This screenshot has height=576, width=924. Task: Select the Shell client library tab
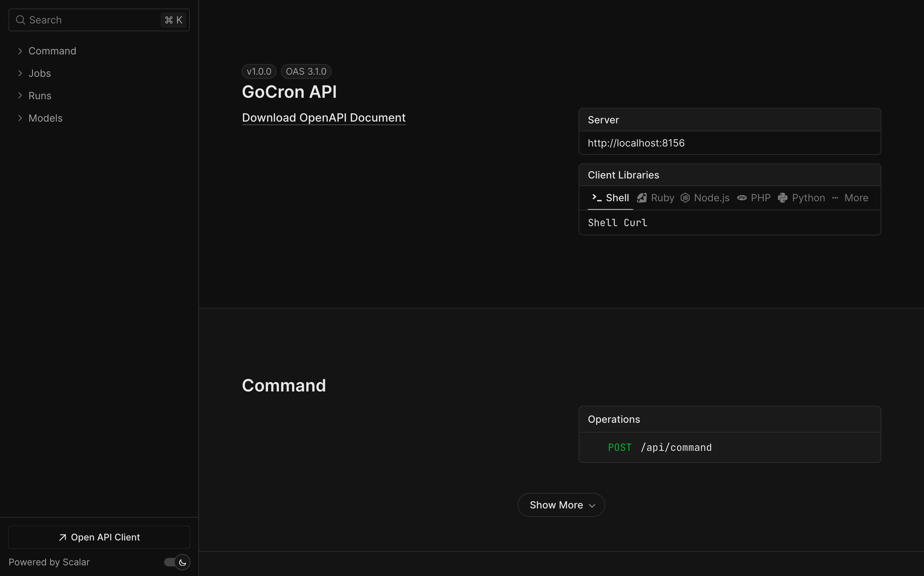(x=610, y=198)
